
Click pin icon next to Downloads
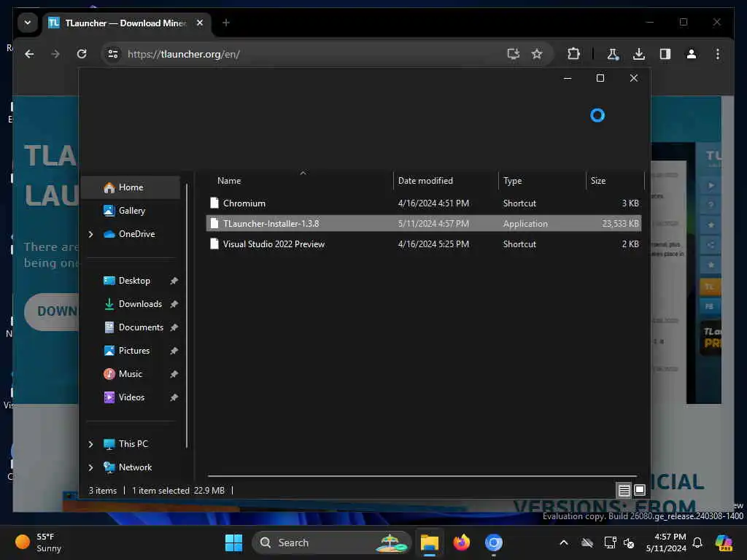click(174, 304)
